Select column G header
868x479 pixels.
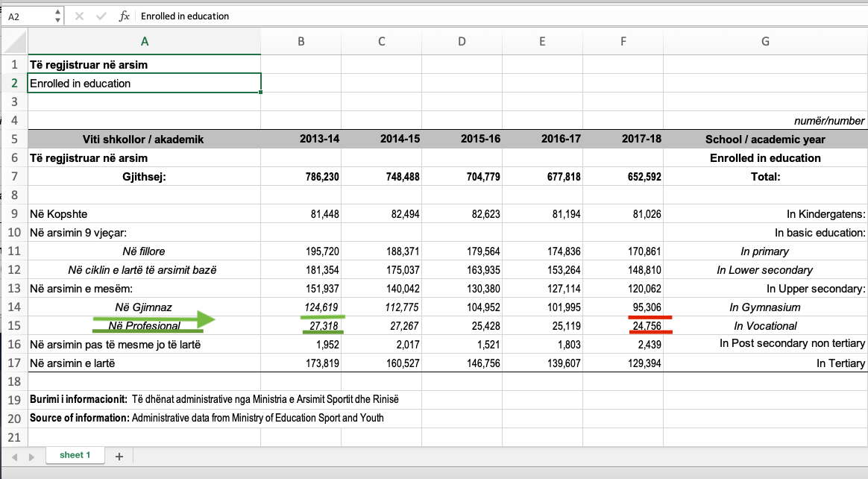[765, 42]
